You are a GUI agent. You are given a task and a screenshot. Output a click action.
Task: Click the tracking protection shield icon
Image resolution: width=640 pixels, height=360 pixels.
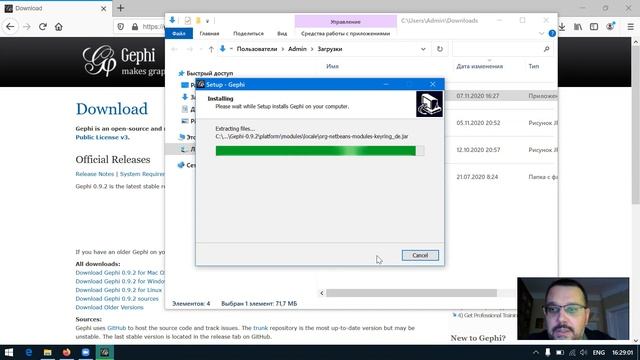tap(120, 27)
